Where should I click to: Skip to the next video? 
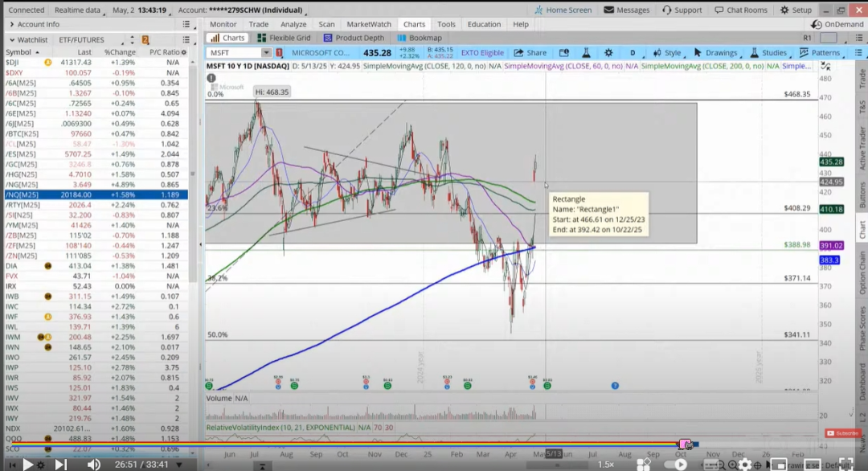point(60,465)
